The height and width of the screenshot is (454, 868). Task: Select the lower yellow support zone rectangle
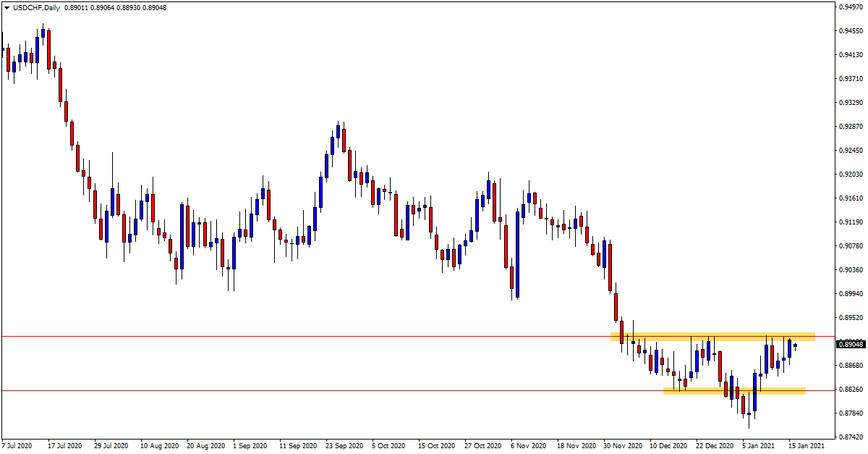coord(734,391)
